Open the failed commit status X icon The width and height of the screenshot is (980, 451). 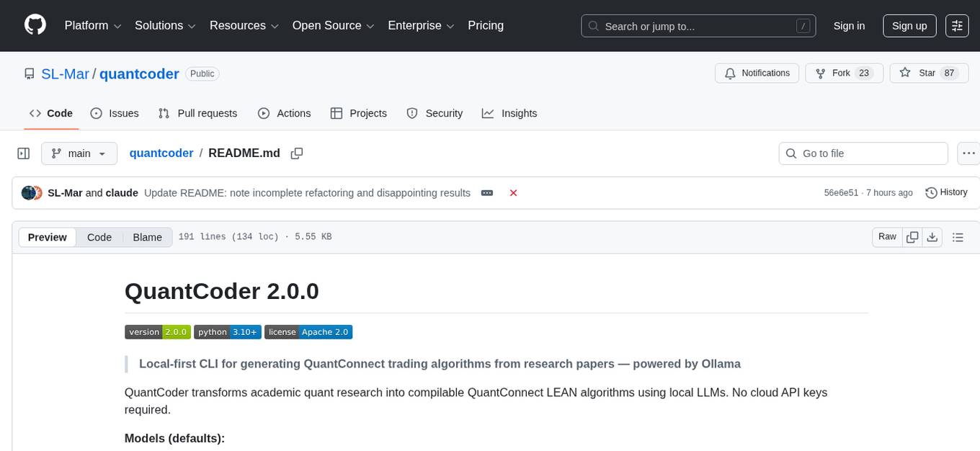[513, 193]
